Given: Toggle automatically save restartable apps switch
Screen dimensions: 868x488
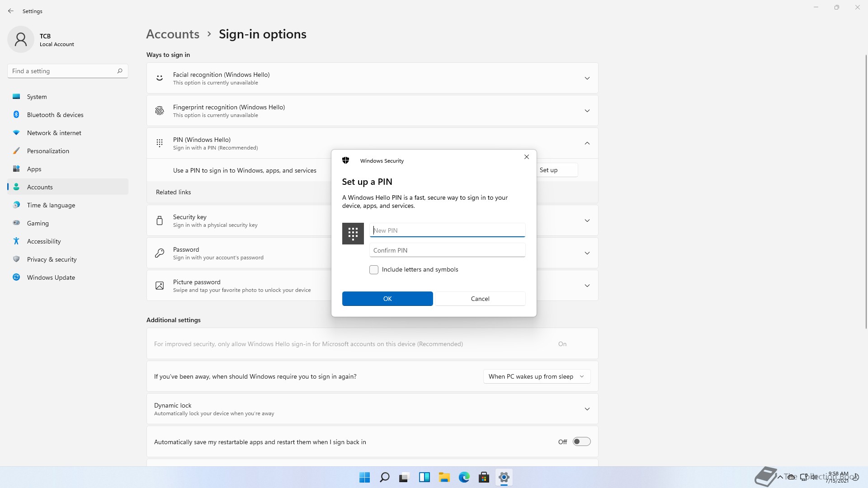Looking at the screenshot, I should coord(581,442).
